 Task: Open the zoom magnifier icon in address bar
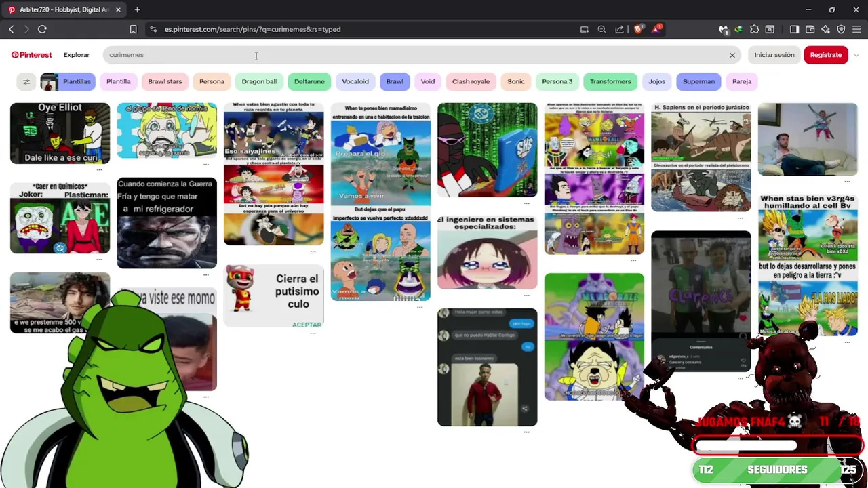[601, 29]
